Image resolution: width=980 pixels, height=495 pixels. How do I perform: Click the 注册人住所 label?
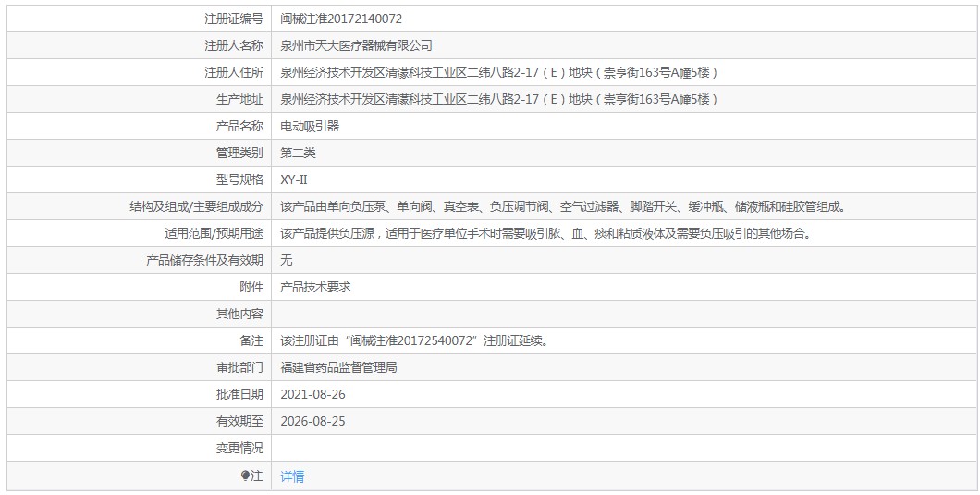click(235, 72)
